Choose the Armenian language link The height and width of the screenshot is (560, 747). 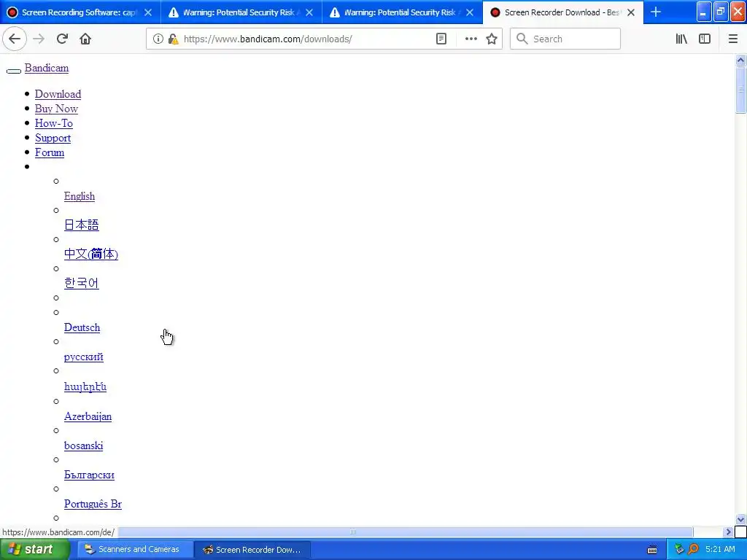tap(85, 386)
